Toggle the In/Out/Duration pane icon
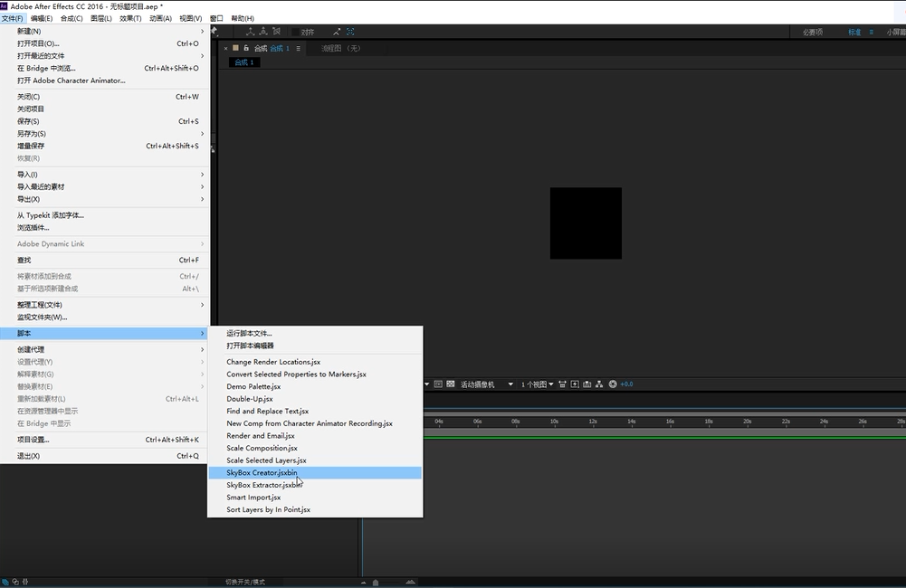This screenshot has width=906, height=588. pyautogui.click(x=24, y=583)
